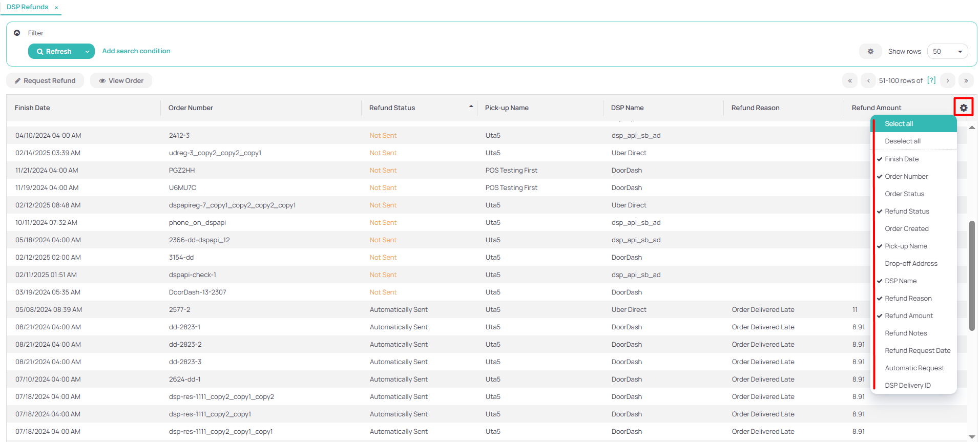Uncheck Order Number column option
This screenshot has height=442, width=980.
914,176
